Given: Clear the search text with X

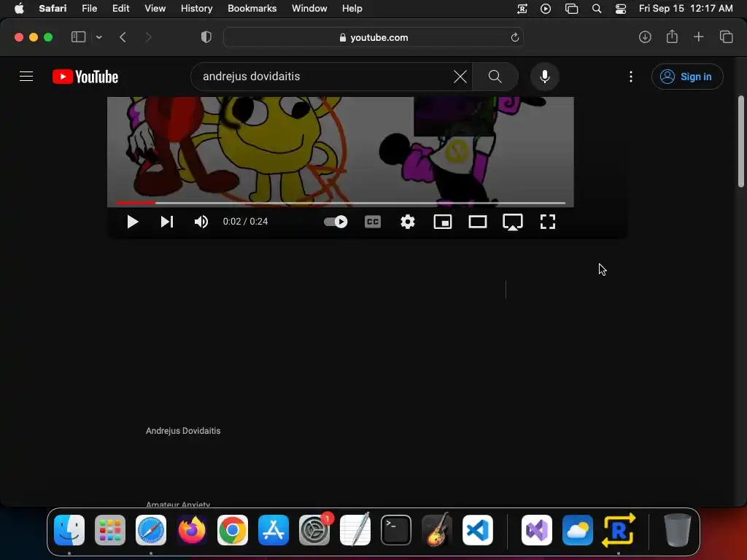Looking at the screenshot, I should tap(460, 76).
